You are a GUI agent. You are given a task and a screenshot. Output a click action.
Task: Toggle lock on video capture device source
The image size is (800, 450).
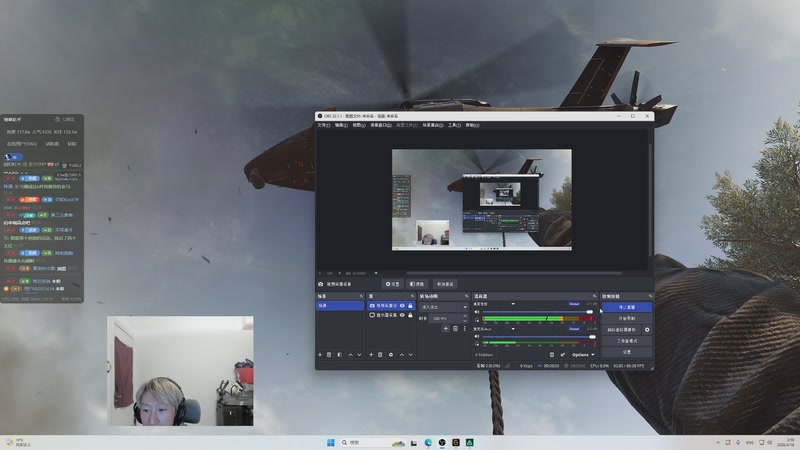[x=410, y=306]
